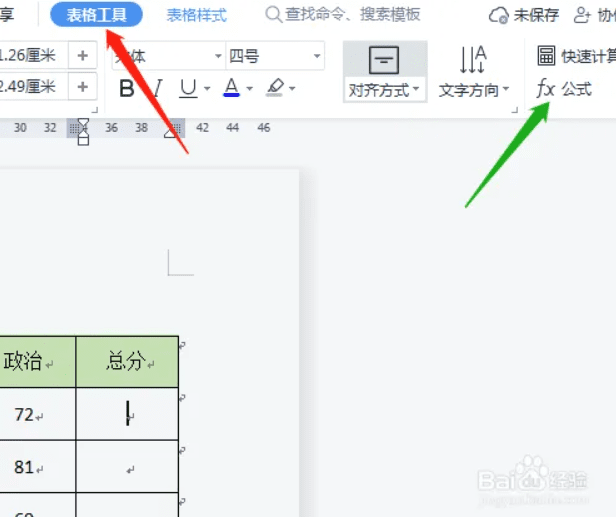
Task: Open the font name dropdown
Action: [x=218, y=56]
